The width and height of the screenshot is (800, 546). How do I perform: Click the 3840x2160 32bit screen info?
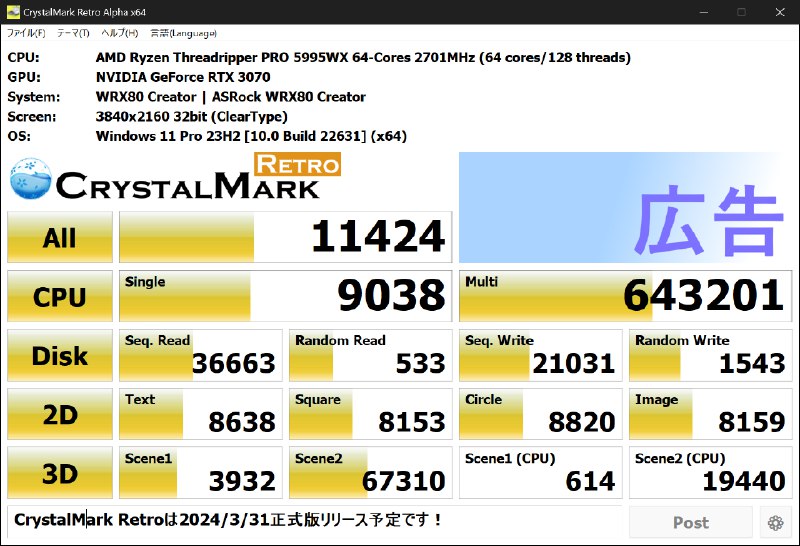[x=192, y=117]
